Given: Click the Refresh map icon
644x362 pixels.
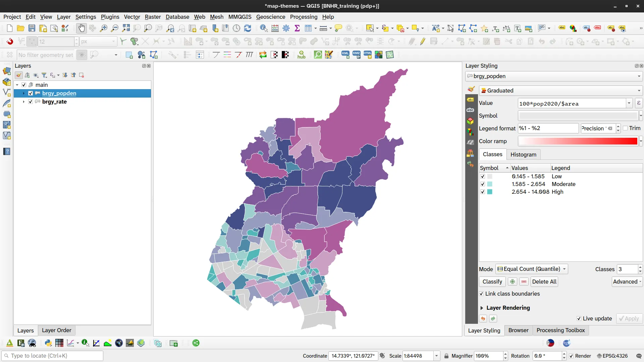Looking at the screenshot, I should [248, 28].
